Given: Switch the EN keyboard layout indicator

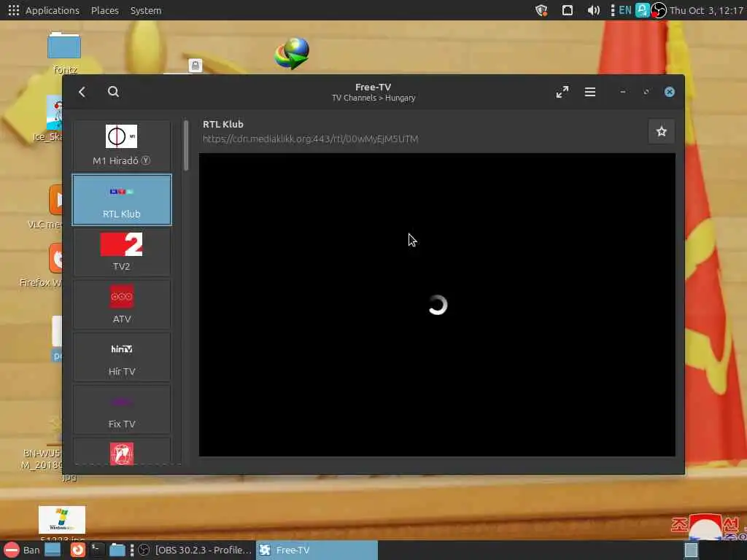Looking at the screenshot, I should (625, 10).
